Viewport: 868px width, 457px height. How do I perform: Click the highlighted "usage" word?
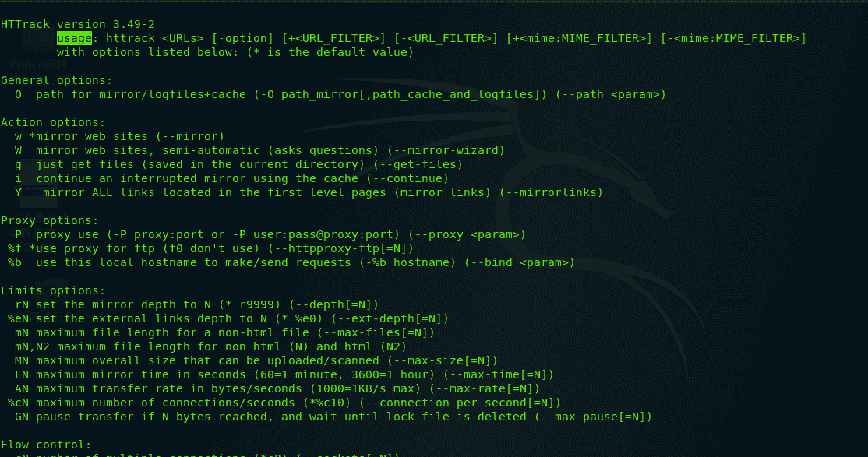point(75,38)
